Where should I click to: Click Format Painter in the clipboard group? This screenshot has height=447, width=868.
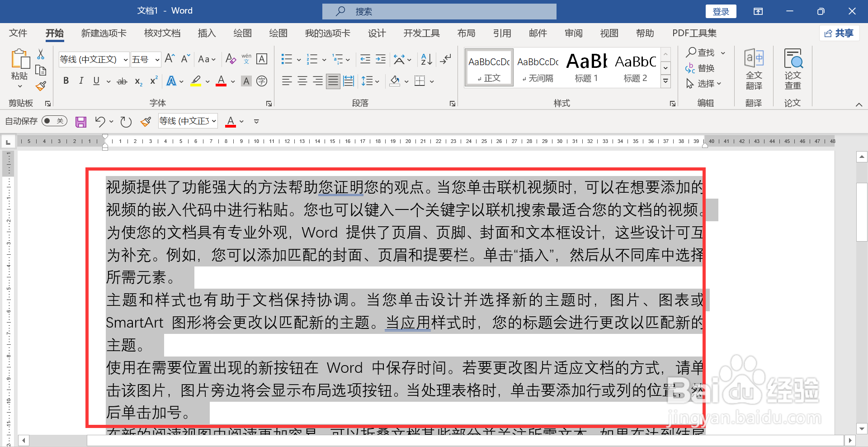(x=41, y=86)
